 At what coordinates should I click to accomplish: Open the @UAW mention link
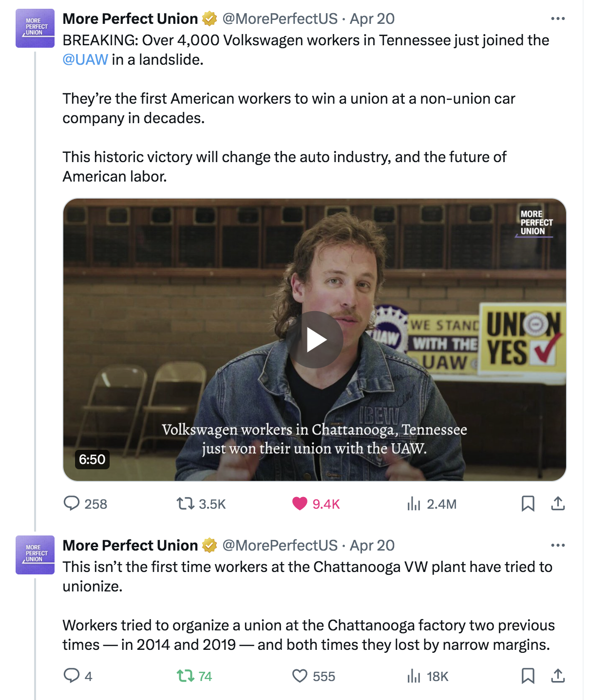coord(85,59)
